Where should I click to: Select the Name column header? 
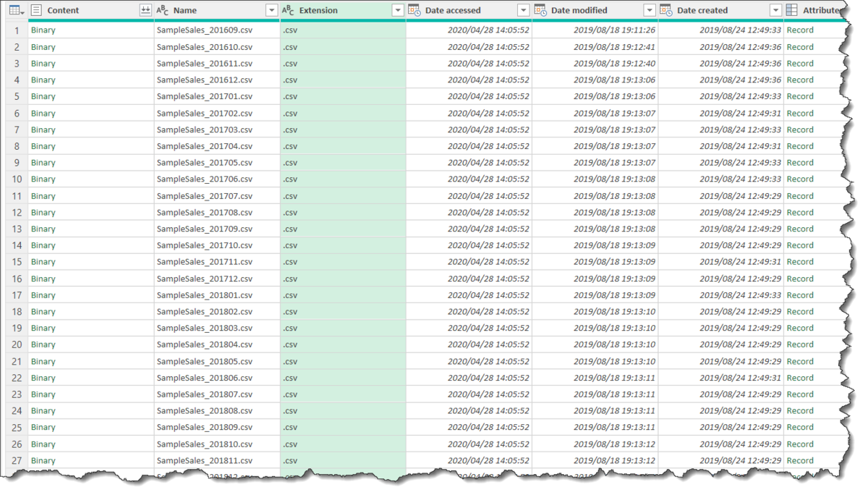pos(217,11)
